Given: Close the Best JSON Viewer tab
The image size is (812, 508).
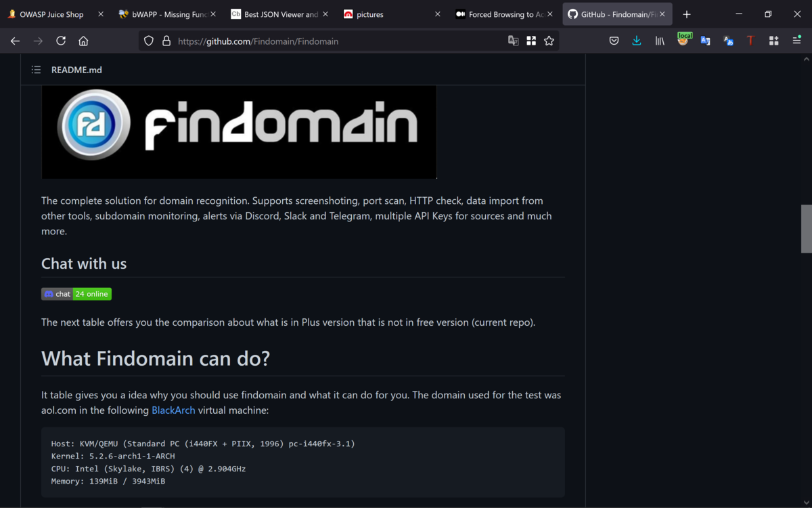Looking at the screenshot, I should coord(325,14).
